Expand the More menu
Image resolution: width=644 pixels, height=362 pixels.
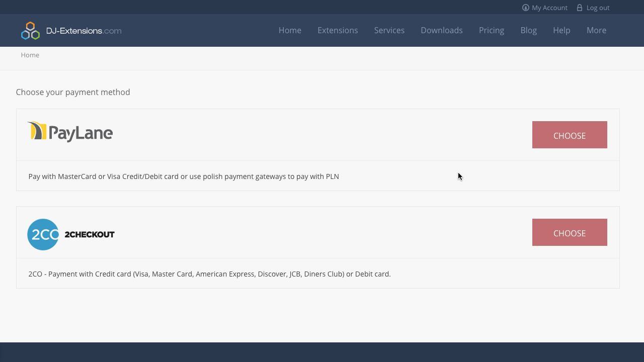[x=596, y=30]
